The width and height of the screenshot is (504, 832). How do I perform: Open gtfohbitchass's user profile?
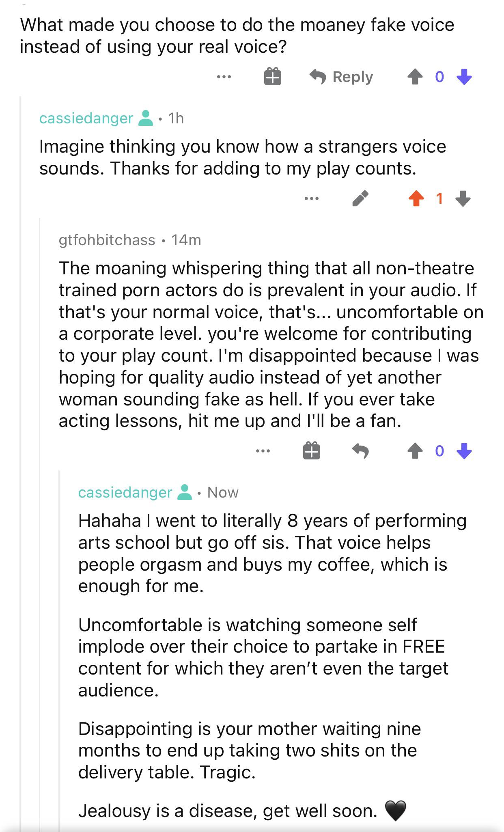tap(107, 240)
